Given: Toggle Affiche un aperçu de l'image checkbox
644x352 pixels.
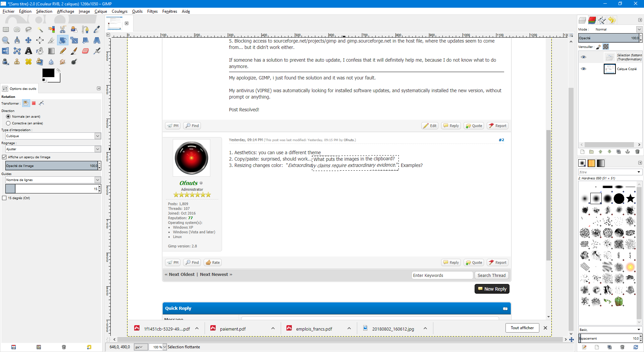Looking at the screenshot, I should 4,157.
